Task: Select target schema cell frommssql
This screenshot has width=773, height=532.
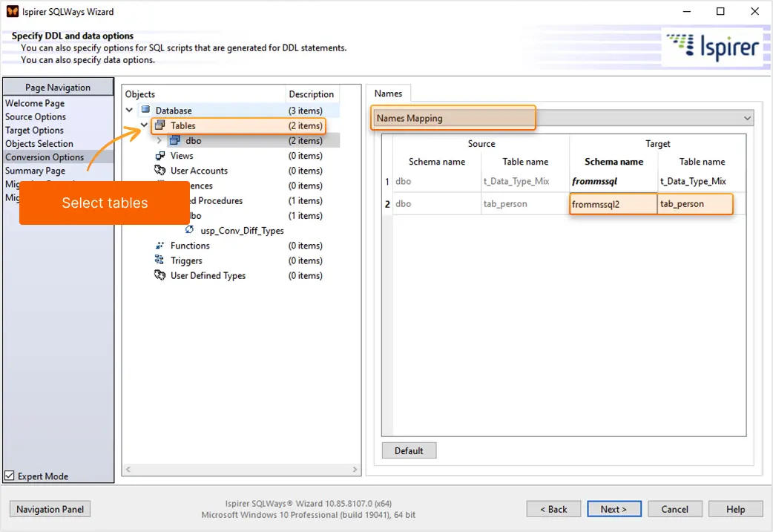Action: [x=613, y=181]
